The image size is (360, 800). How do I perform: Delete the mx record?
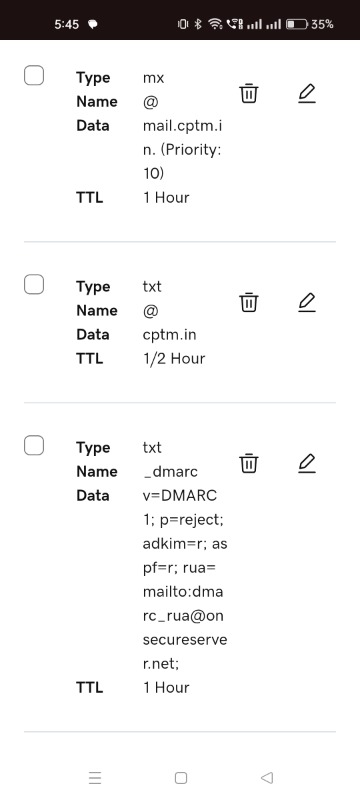(249, 94)
